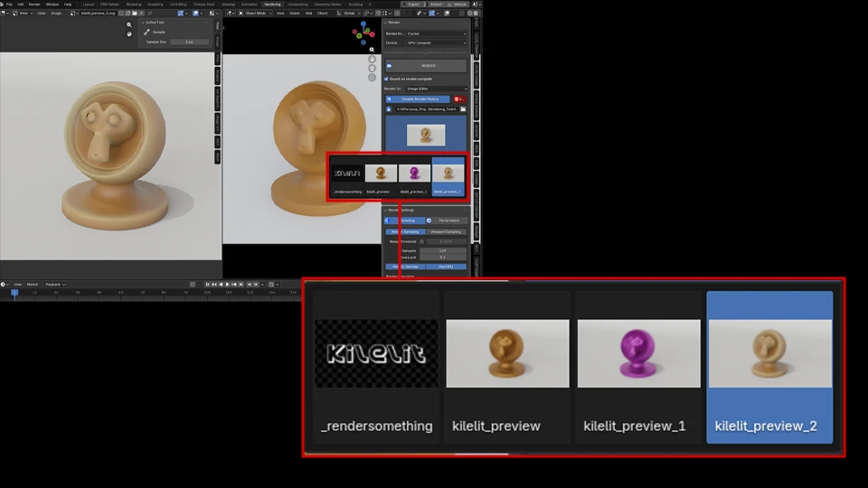Click the image name field kilelit_preview_2

click(98, 13)
